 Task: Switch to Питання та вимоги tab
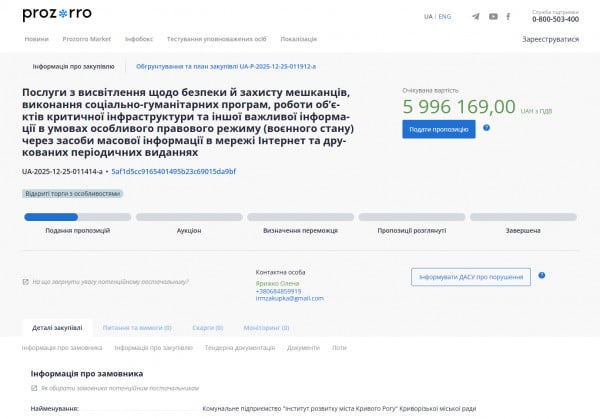pos(137,327)
